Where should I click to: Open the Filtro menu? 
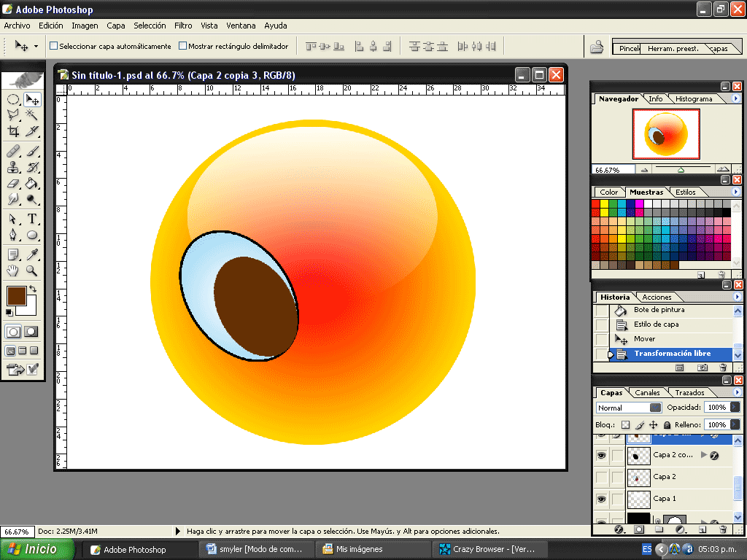pyautogui.click(x=182, y=26)
